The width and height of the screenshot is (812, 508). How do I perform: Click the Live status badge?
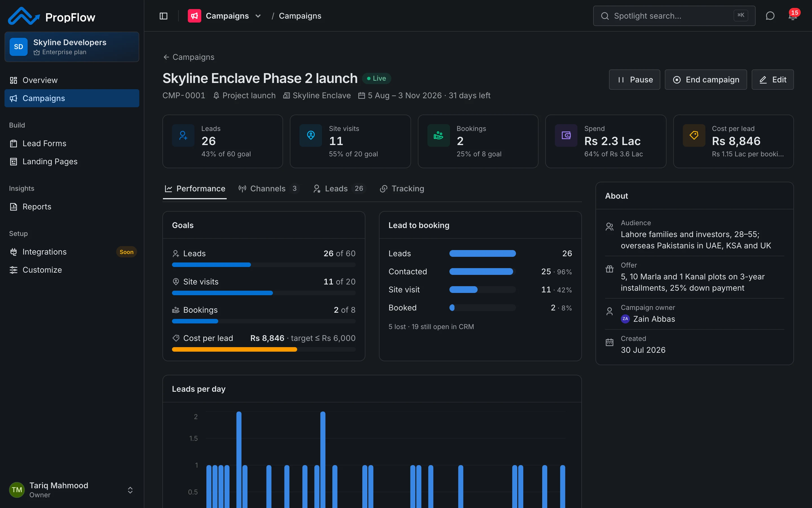tap(376, 78)
